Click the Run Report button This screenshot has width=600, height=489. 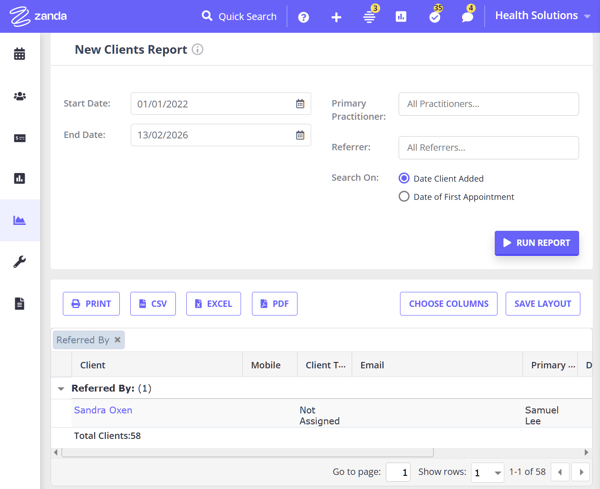536,243
